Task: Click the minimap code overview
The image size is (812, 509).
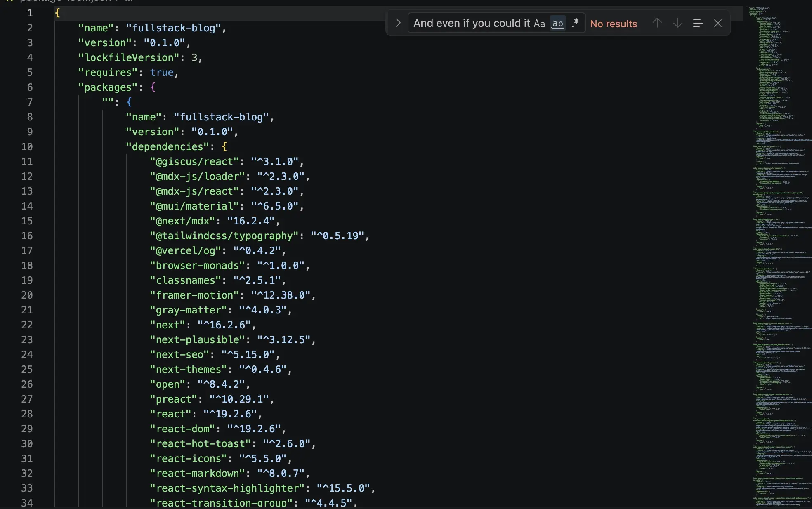Action: [x=779, y=256]
